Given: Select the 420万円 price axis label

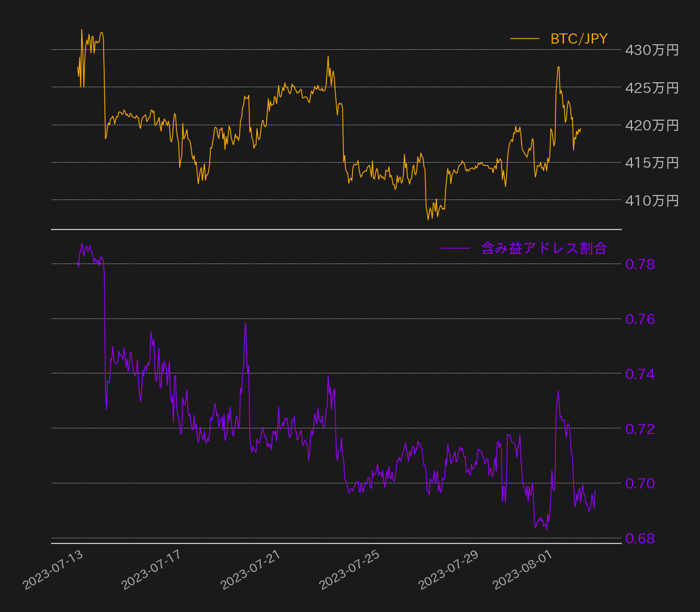Looking at the screenshot, I should tap(652, 125).
